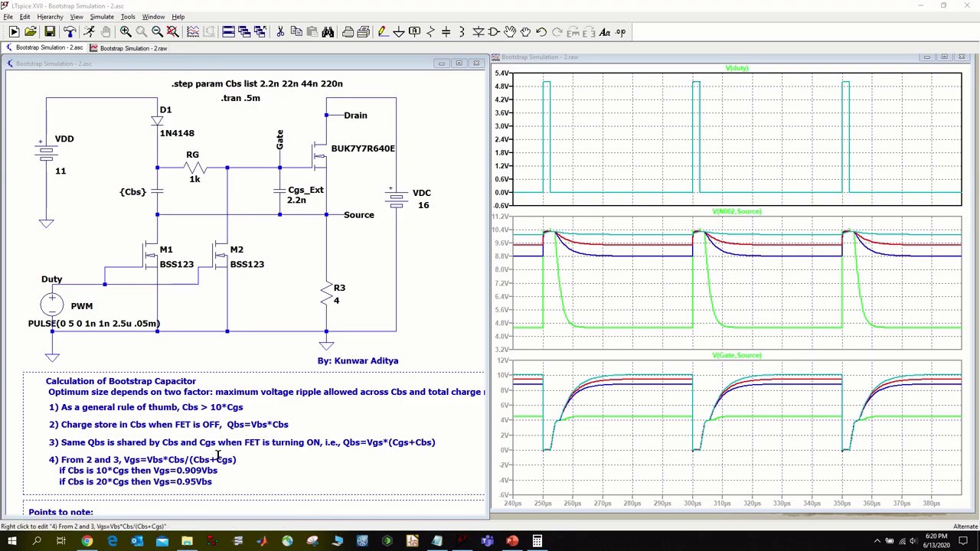Select the Label Net tool
This screenshot has height=551, width=980.
coord(414,32)
